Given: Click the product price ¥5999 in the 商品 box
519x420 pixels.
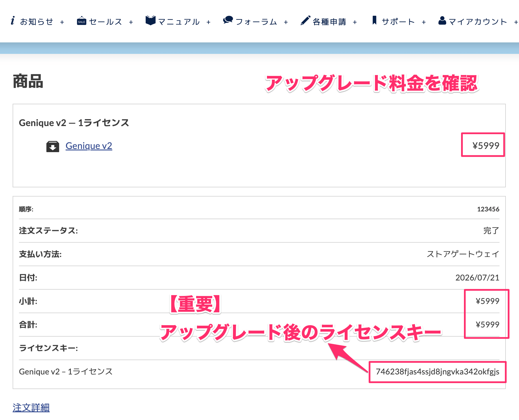Looking at the screenshot, I should pyautogui.click(x=486, y=146).
